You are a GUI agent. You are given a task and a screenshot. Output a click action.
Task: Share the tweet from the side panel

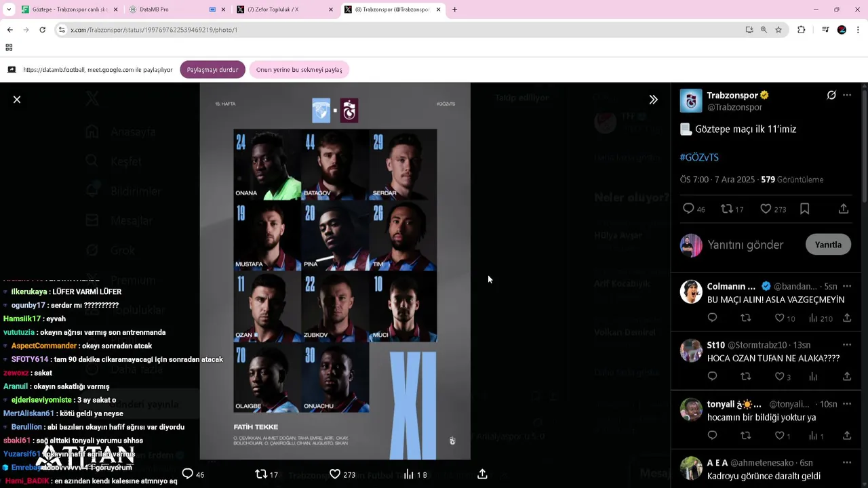(x=844, y=209)
